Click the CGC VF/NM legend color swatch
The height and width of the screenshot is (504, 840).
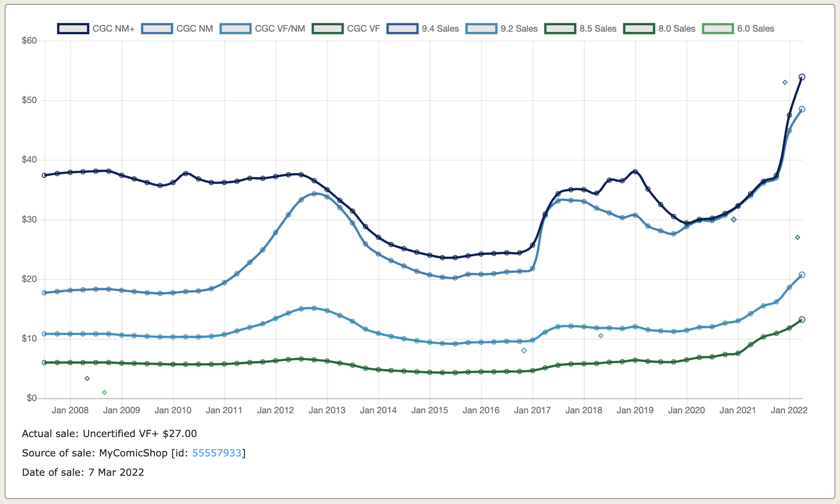235,29
